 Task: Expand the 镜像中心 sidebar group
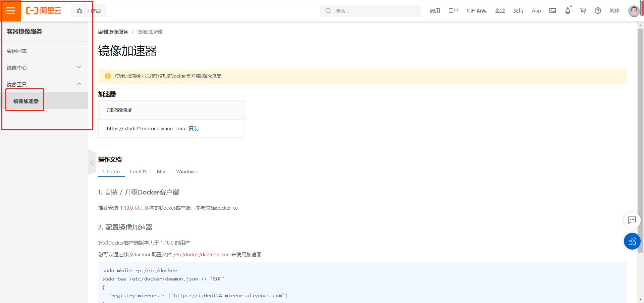44,68
